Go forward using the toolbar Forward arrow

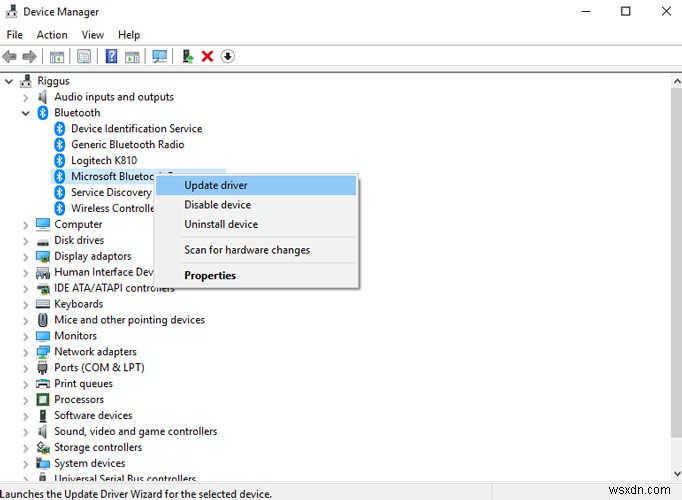pos(29,56)
